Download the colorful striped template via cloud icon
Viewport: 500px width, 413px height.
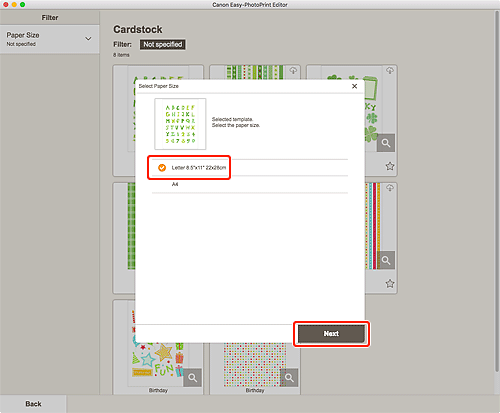coord(390,188)
